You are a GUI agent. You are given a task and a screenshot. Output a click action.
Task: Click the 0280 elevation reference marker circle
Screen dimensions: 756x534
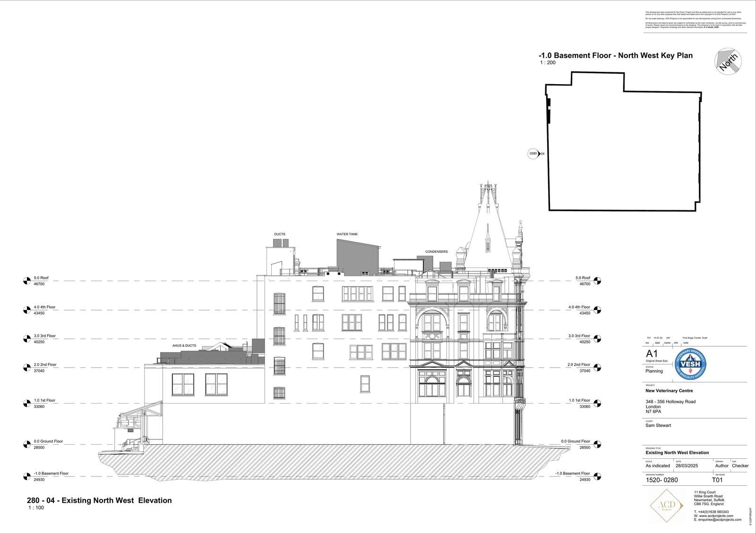pos(533,154)
